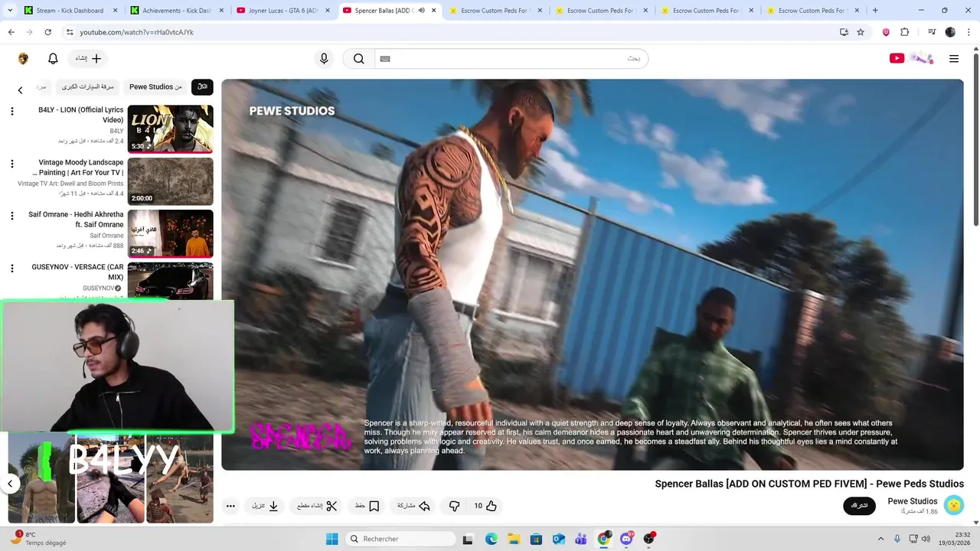Bookmark page with star icon
This screenshot has height=551, width=980.
(x=861, y=32)
